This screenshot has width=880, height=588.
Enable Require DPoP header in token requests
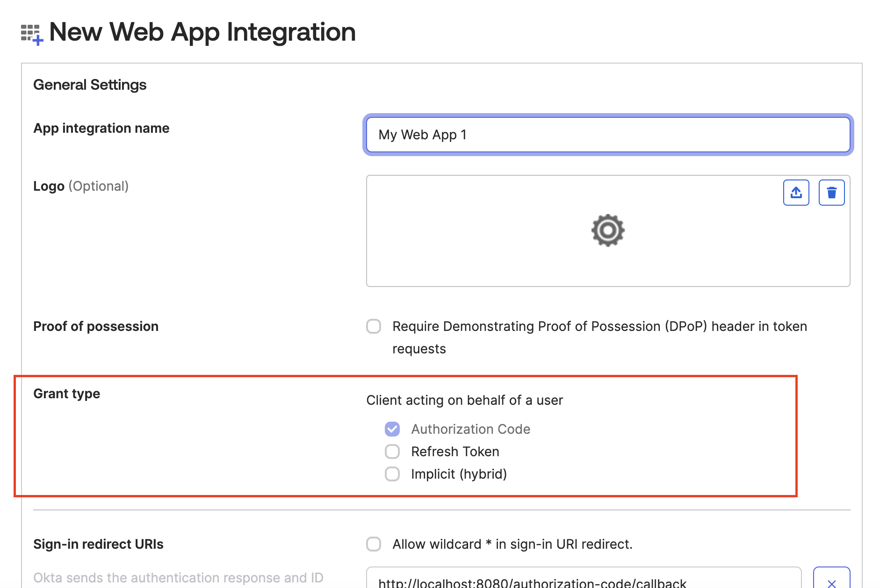coord(373,327)
